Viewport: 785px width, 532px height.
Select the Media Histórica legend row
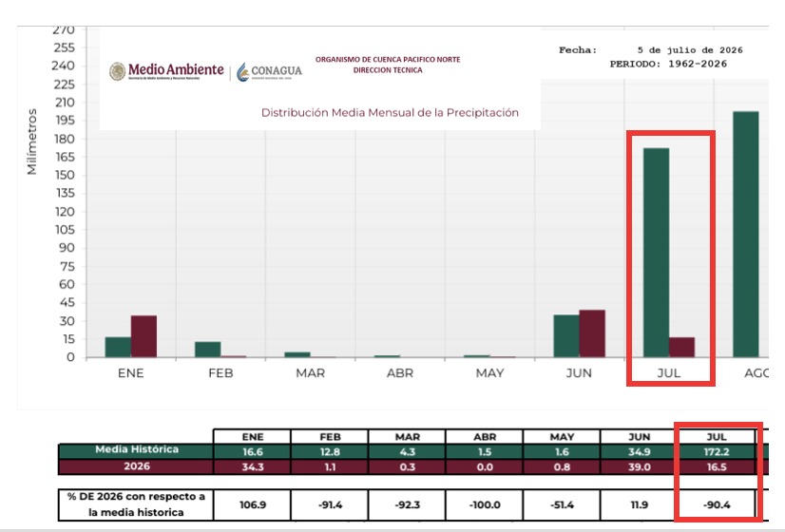click(136, 450)
